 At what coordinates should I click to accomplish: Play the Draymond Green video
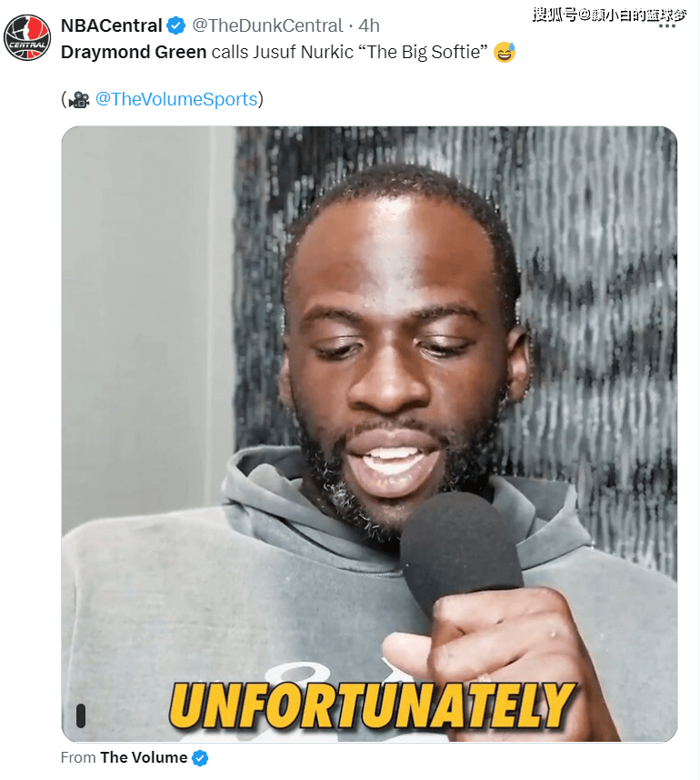click(369, 434)
